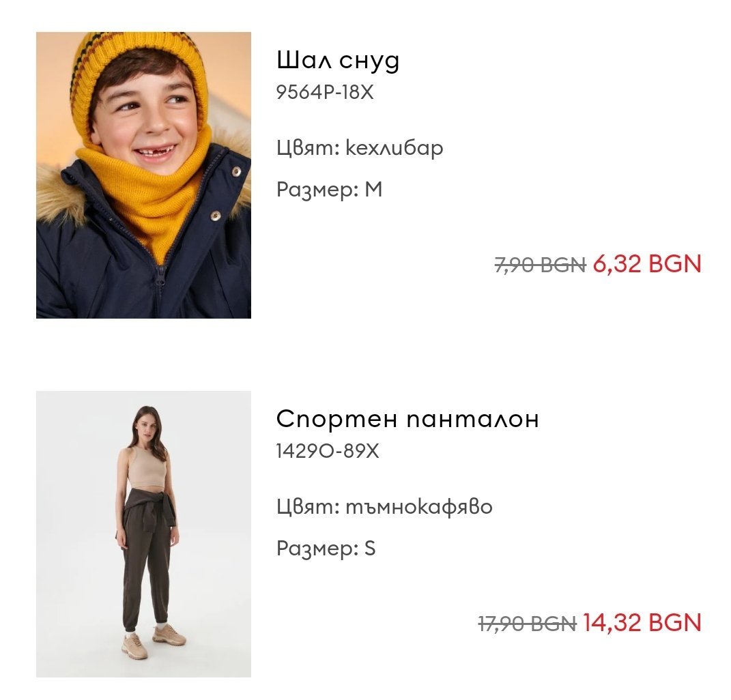Click the crossed-out 7,90 BGN price
Screen dimensions: 731x700
(540, 265)
